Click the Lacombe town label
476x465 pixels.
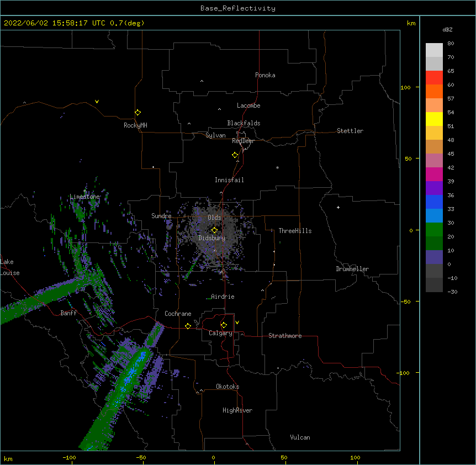[x=248, y=105]
